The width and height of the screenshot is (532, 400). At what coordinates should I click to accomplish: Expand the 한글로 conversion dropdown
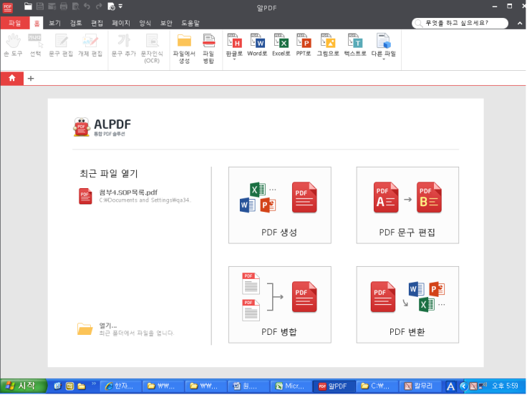[x=233, y=60]
